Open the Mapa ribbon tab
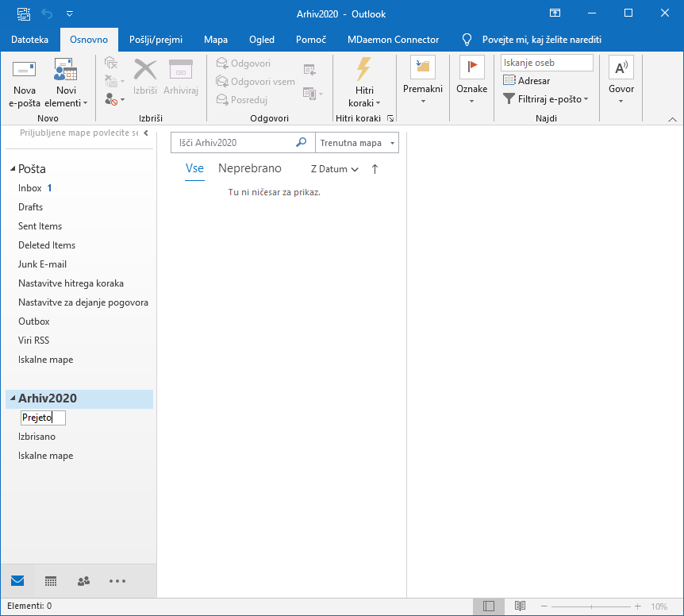Image resolution: width=684 pixels, height=616 pixels. 216,40
